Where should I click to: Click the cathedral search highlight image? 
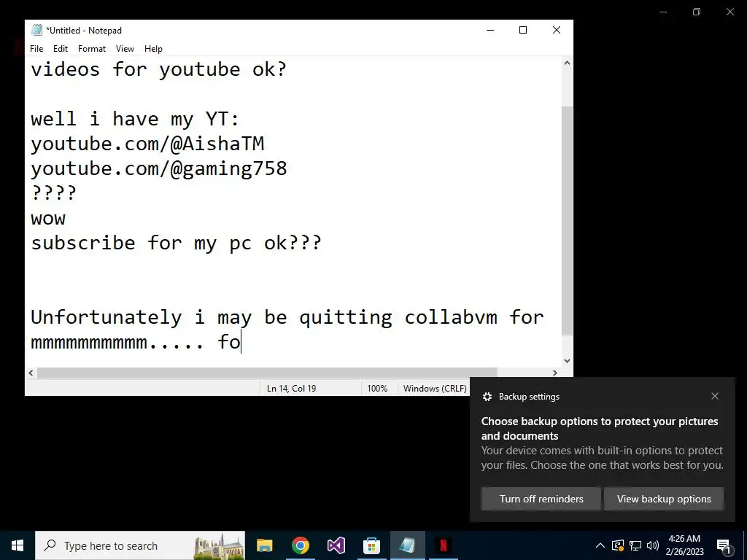(219, 545)
